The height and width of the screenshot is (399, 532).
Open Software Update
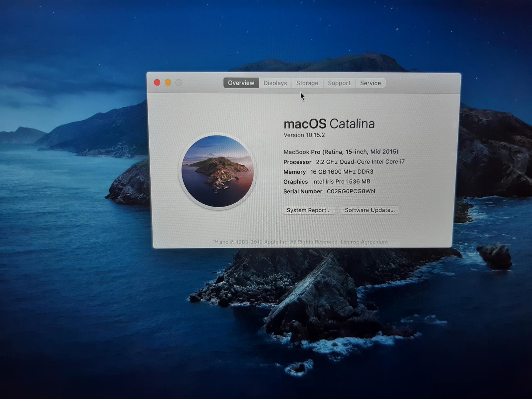[x=370, y=210]
